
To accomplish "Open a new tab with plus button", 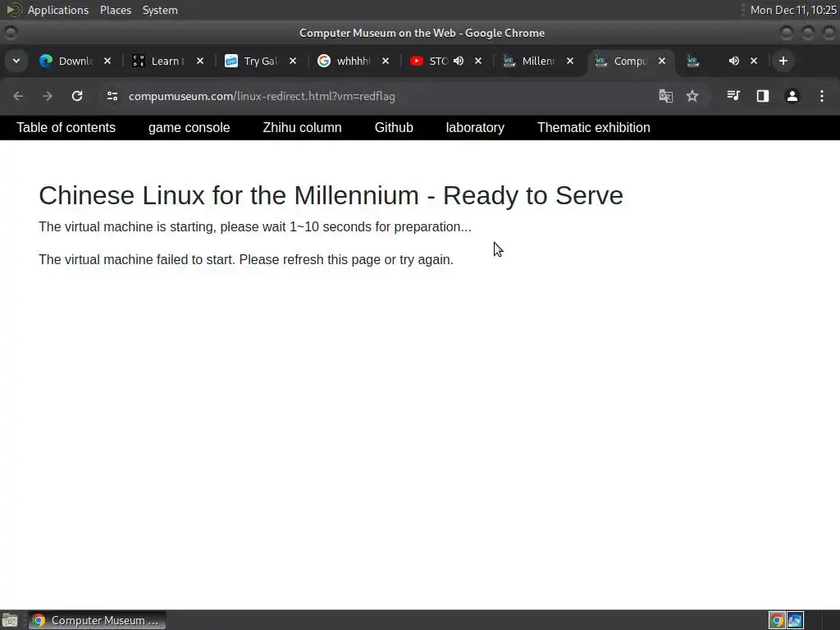I will coord(783,61).
